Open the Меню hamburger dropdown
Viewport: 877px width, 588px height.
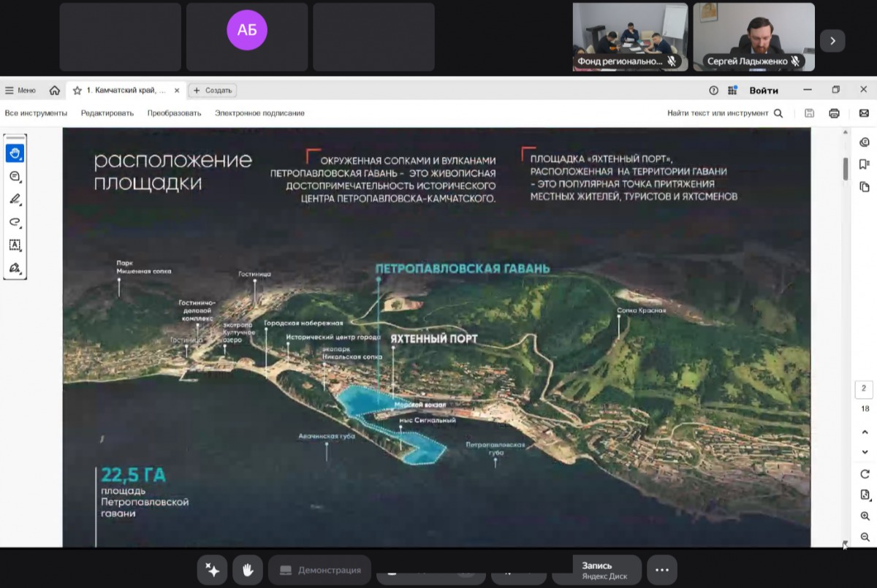(20, 91)
